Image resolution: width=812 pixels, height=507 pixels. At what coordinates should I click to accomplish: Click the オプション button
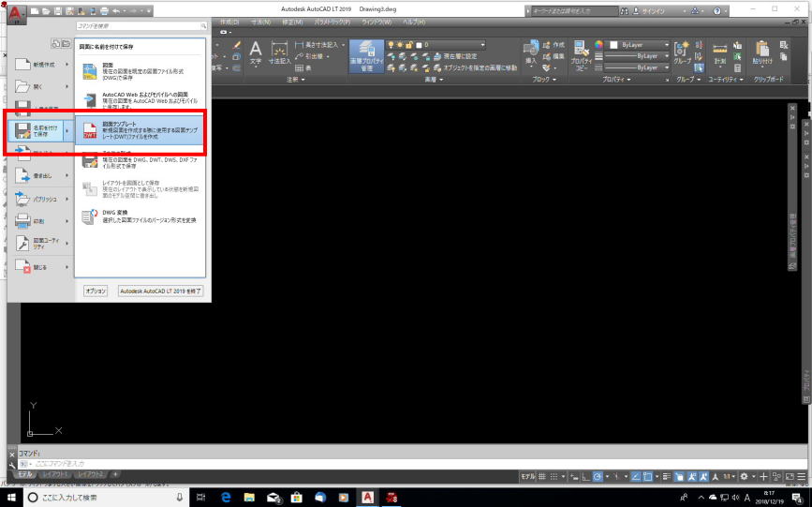[x=96, y=291]
